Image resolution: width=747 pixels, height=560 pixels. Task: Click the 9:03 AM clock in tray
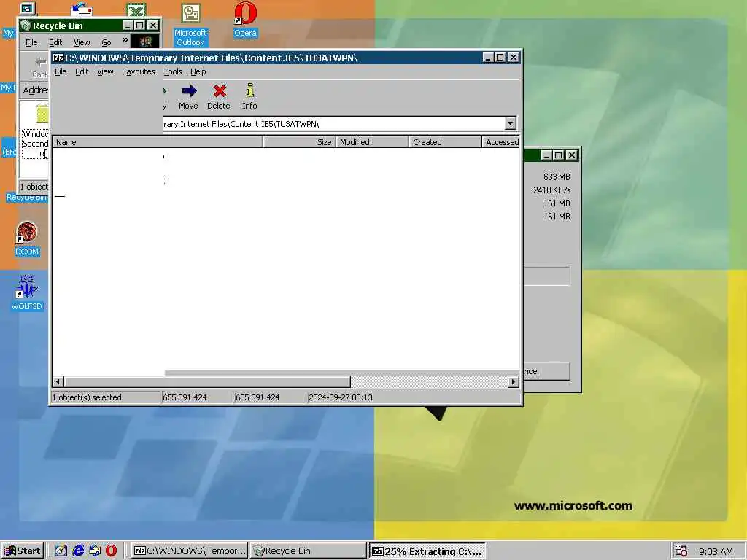(716, 551)
